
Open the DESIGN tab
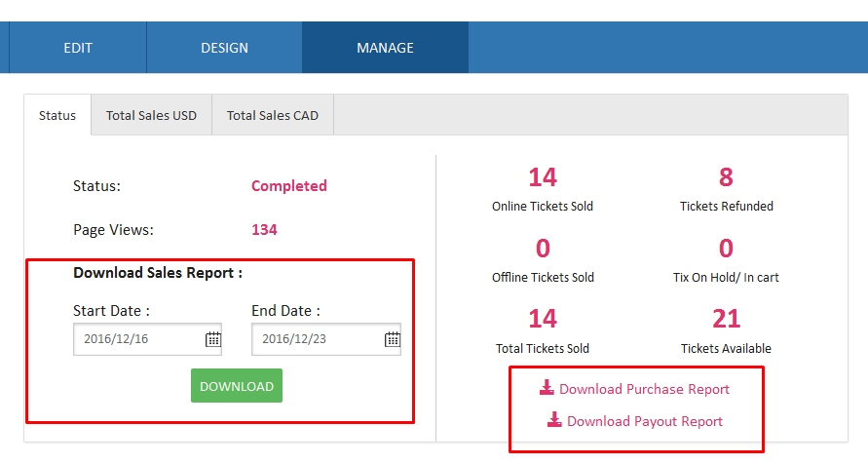tap(224, 48)
